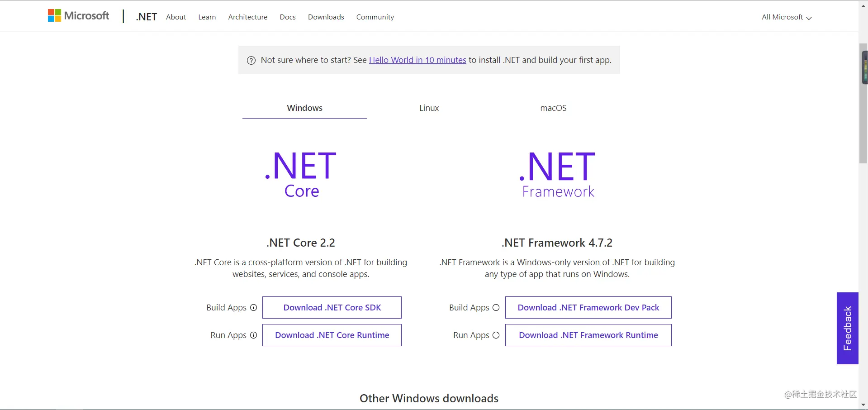868x410 pixels.
Task: Download .NET Core SDK
Action: click(332, 308)
